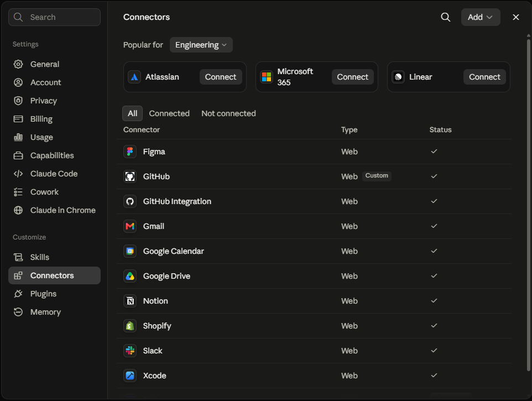Click the Figma connector icon

130,152
